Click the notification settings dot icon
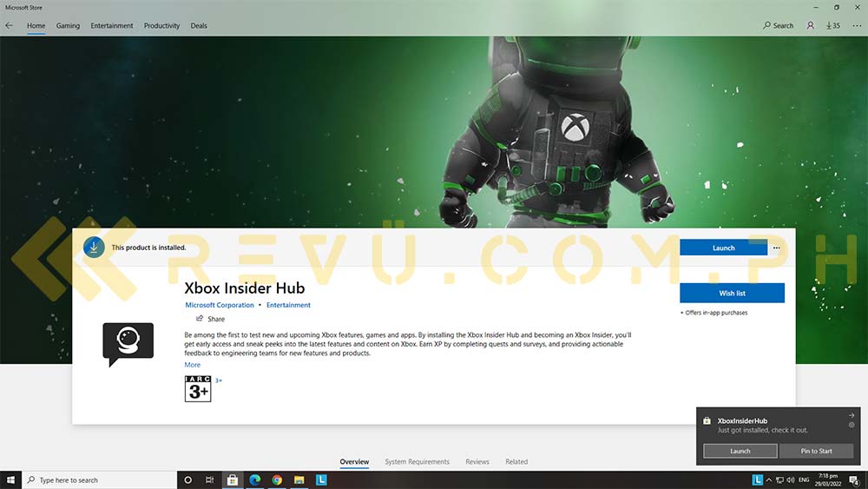 point(852,426)
